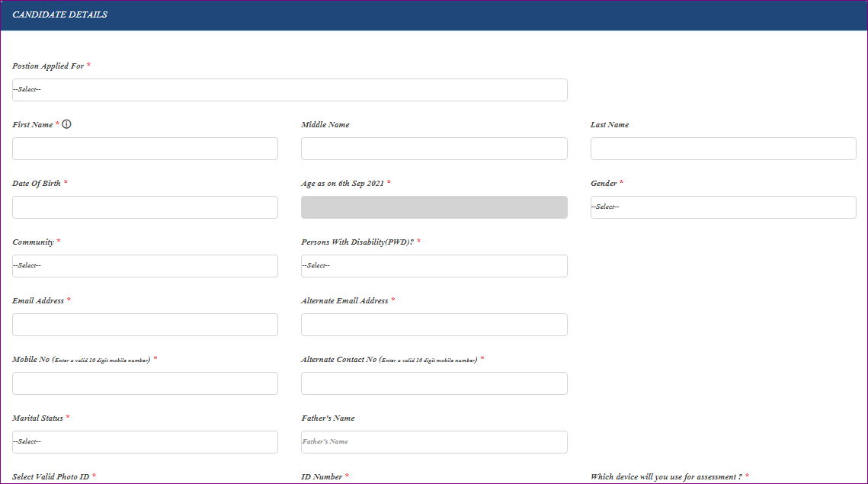868x484 pixels.
Task: Expand Persons With Disability dropdown
Action: pyautogui.click(x=434, y=266)
